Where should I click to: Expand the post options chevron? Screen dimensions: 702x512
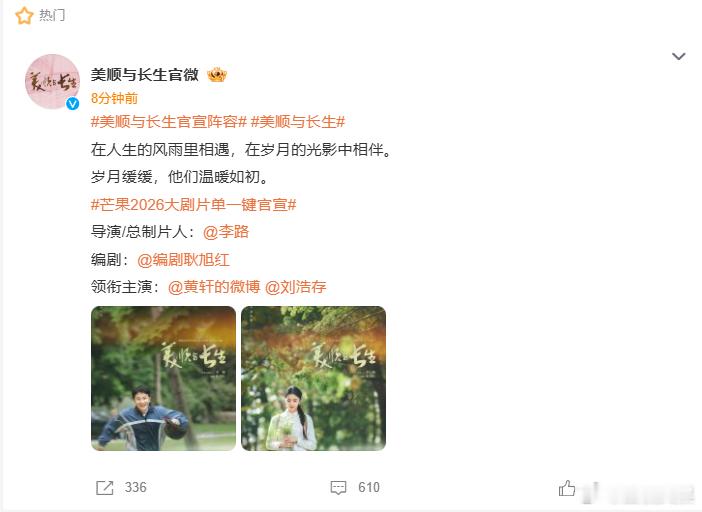pos(679,56)
